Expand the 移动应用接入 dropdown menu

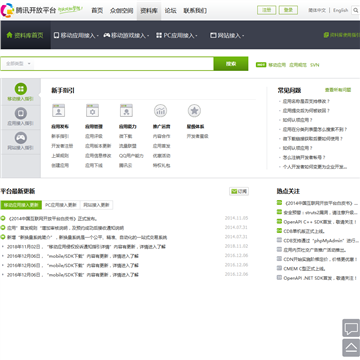76,35
